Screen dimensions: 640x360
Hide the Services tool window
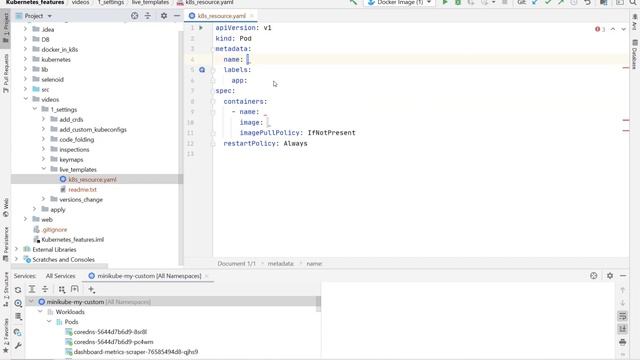click(623, 276)
